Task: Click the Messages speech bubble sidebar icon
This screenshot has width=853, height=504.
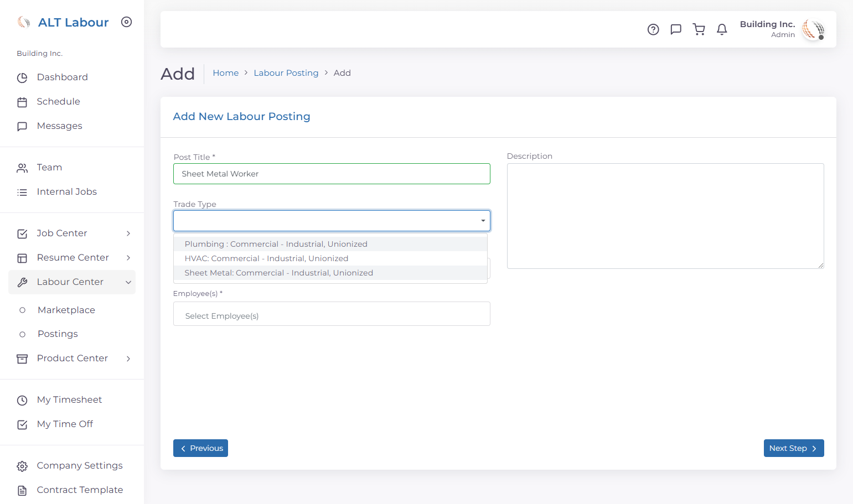Action: (22, 127)
